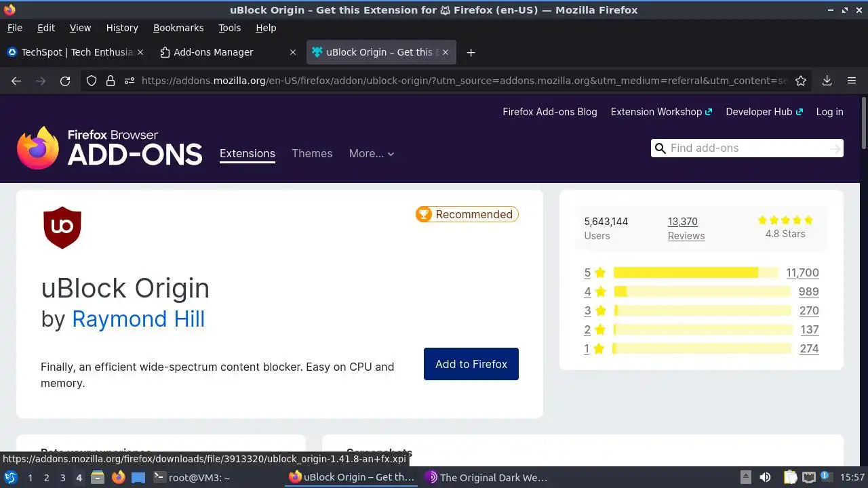The width and height of the screenshot is (868, 488).
Task: Focus the Find add-ons search field
Action: (x=747, y=148)
